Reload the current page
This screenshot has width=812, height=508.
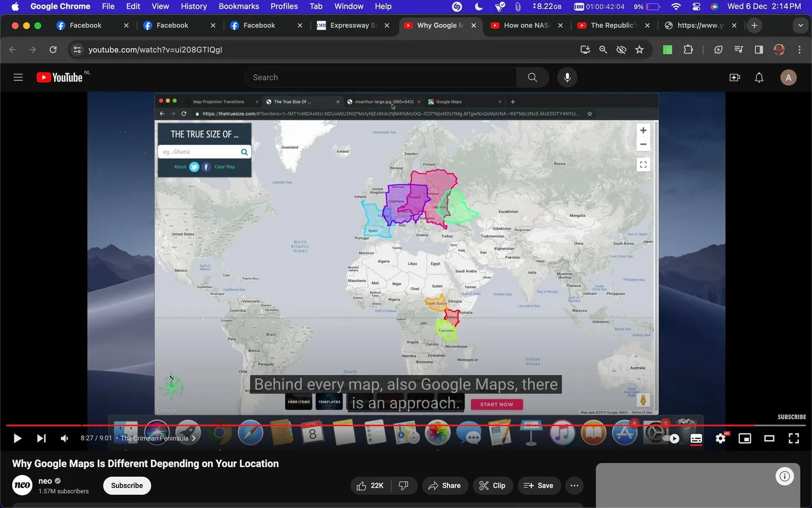click(53, 49)
